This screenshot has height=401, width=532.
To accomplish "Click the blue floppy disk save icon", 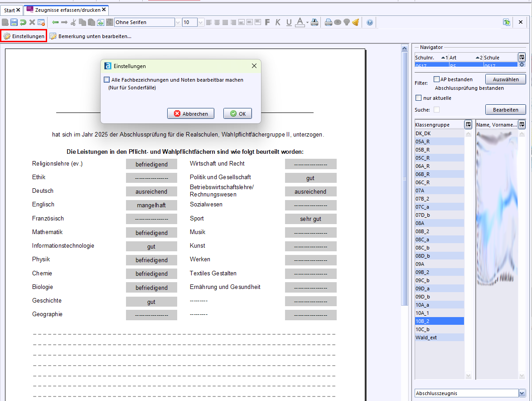I will (x=14, y=22).
